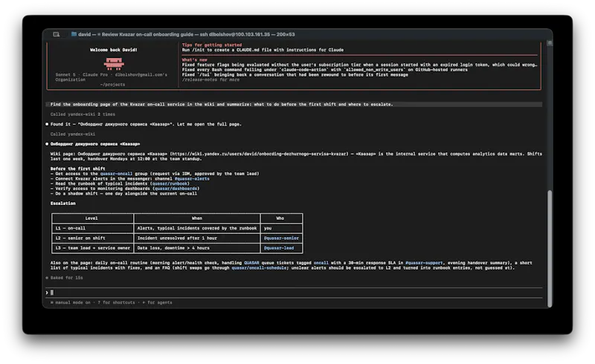Open the quasar/dashboards link
The image size is (595, 364).
coord(176,189)
